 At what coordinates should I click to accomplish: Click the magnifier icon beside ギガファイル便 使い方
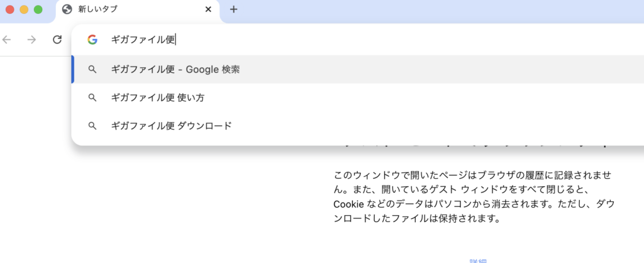(x=92, y=98)
